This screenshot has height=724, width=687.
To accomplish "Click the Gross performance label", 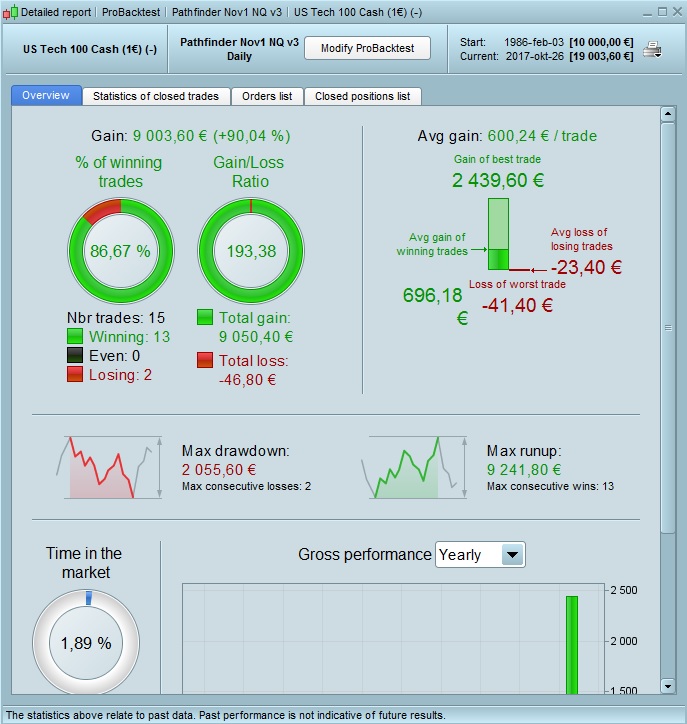I will point(364,554).
